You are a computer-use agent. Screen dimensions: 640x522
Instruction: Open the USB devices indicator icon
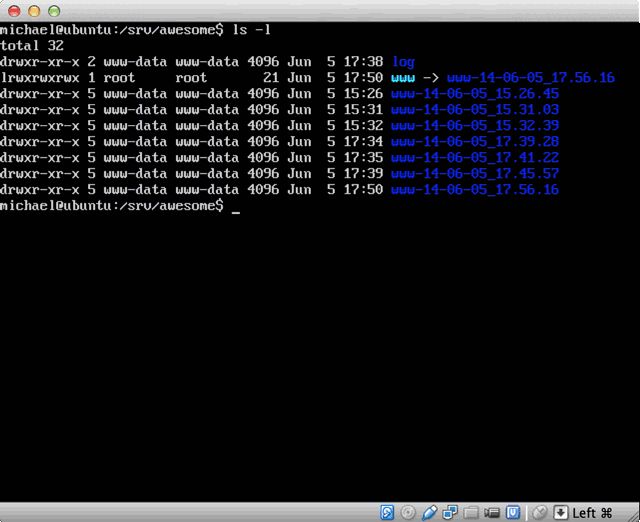(x=429, y=512)
